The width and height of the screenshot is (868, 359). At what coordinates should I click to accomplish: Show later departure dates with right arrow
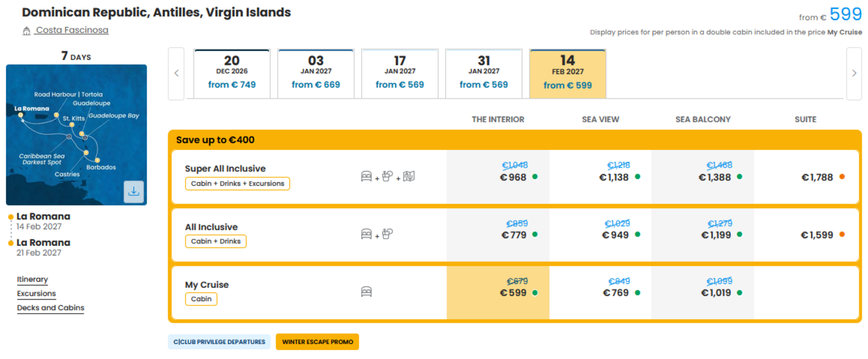[x=854, y=74]
